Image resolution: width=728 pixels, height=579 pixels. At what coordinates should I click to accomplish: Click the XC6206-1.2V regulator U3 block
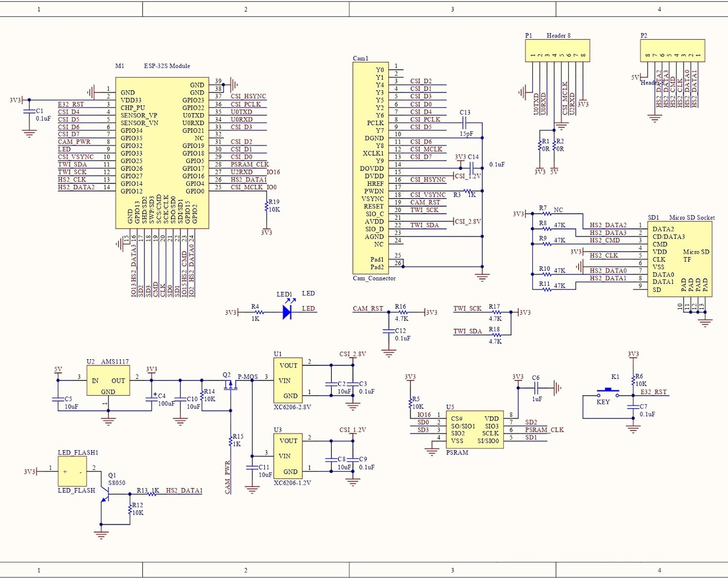(288, 456)
